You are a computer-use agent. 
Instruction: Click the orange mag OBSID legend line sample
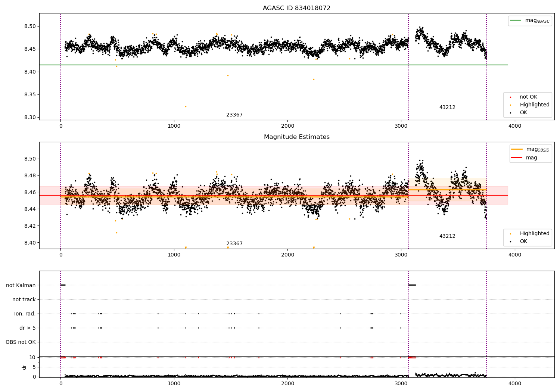point(517,149)
